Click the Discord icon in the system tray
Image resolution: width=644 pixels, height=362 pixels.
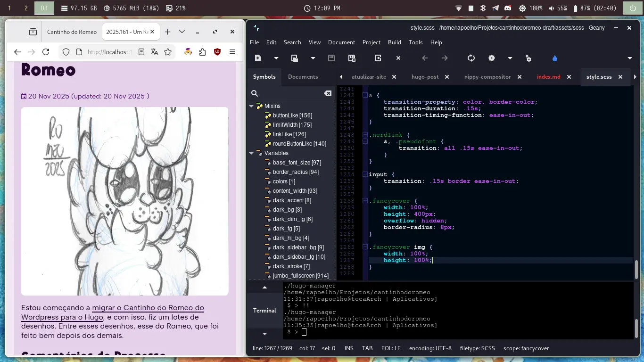[x=508, y=8]
